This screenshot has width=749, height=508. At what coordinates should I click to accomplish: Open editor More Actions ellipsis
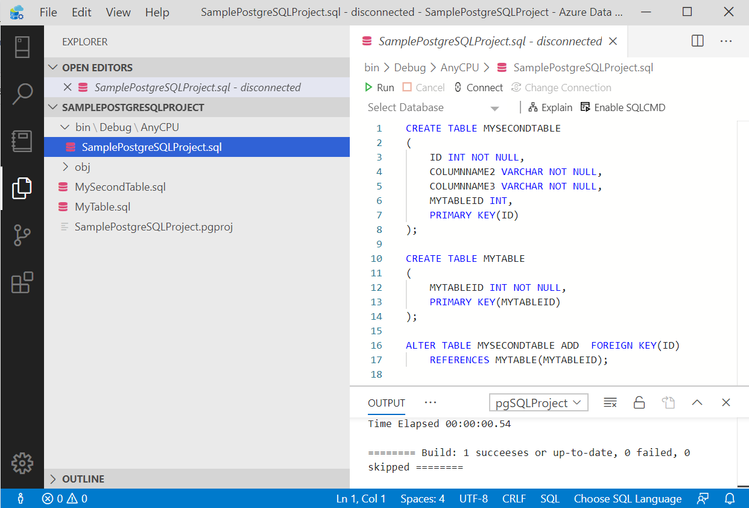[x=726, y=41]
